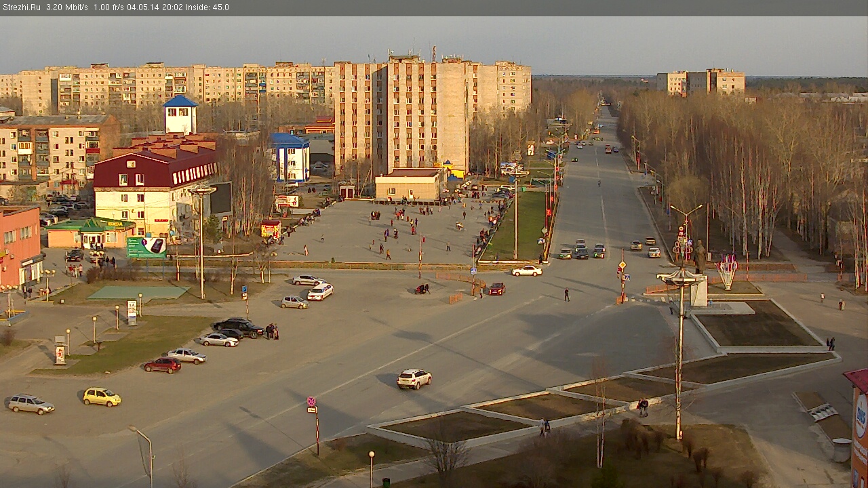This screenshot has width=868, height=488.
Task: Click the "04.05.14" date stamp
Action: pyautogui.click(x=142, y=7)
